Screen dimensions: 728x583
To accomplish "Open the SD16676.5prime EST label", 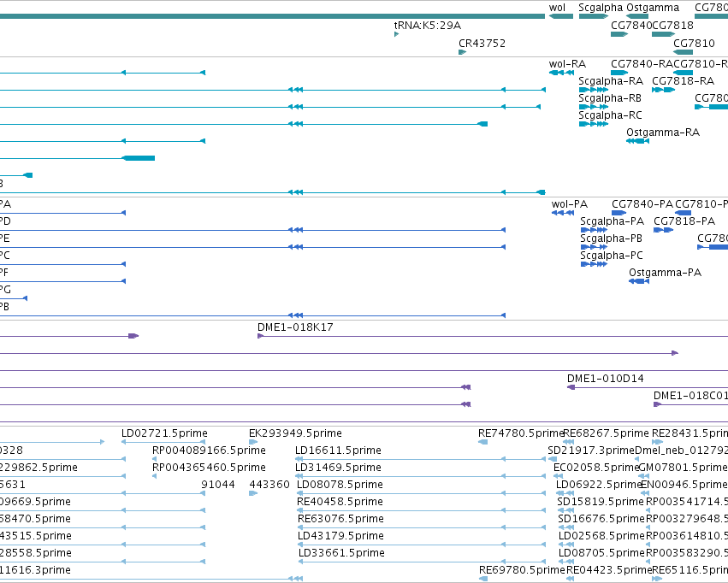I will coord(601,519).
